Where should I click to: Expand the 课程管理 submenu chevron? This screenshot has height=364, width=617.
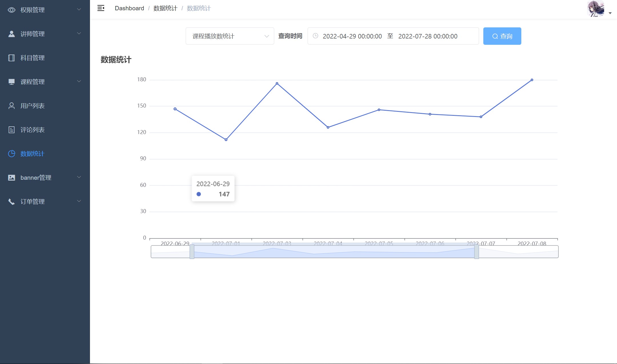click(79, 81)
